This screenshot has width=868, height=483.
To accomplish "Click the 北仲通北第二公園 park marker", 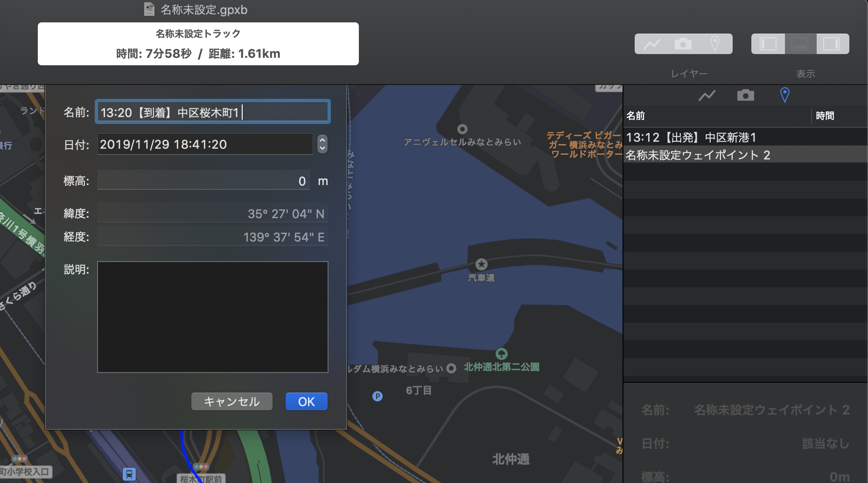I will (x=502, y=353).
